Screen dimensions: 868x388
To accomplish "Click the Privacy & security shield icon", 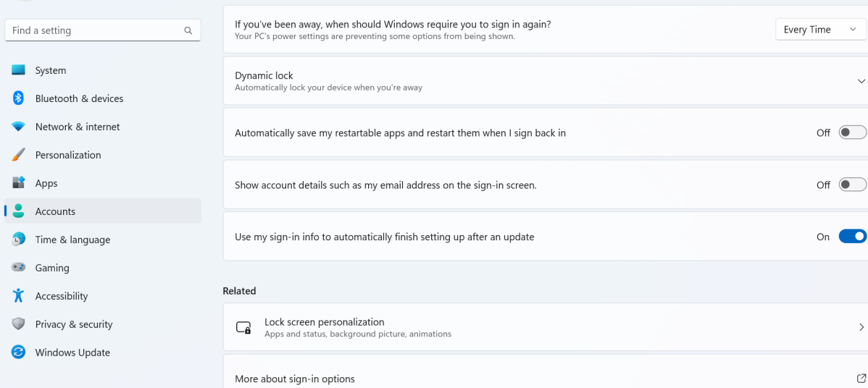I will pos(19,324).
